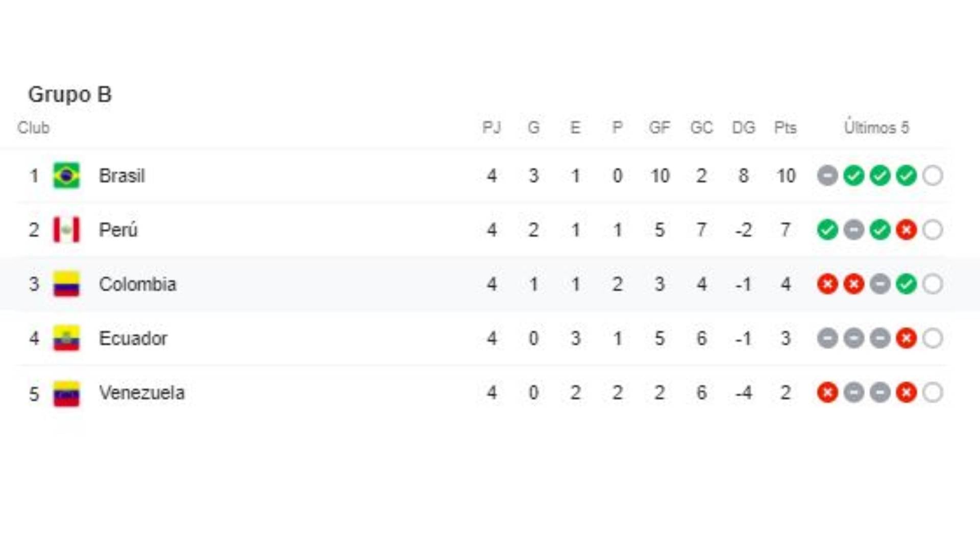Expand the Últimos 5 column details
The width and height of the screenshot is (980, 551).
coord(877,129)
